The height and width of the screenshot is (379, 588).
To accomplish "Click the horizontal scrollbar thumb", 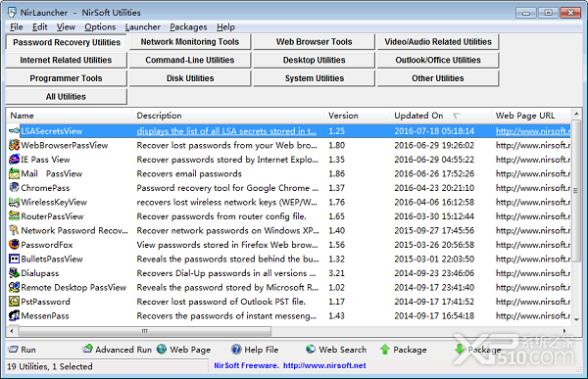I will 145,331.
